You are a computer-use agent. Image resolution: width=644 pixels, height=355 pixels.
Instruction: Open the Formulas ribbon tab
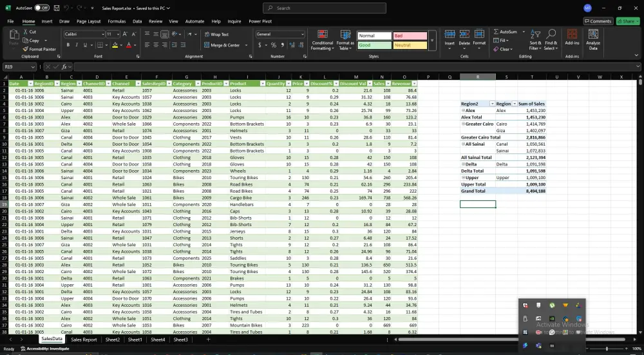tap(117, 21)
